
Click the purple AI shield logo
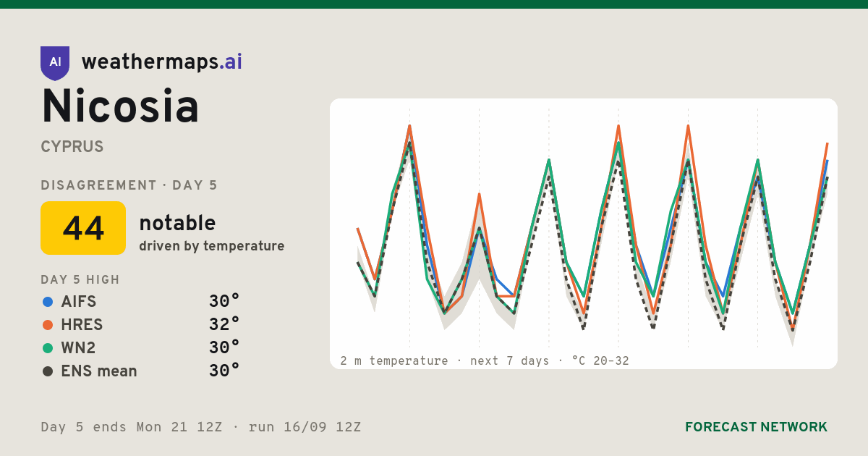click(55, 63)
